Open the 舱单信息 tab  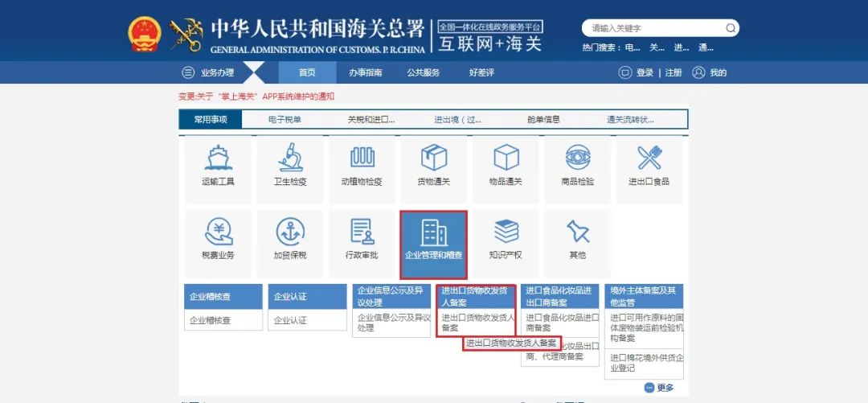click(543, 120)
